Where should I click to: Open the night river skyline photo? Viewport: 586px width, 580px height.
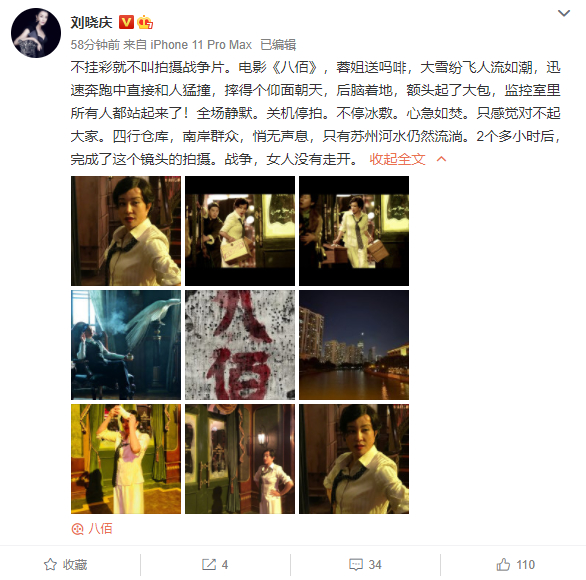point(354,345)
